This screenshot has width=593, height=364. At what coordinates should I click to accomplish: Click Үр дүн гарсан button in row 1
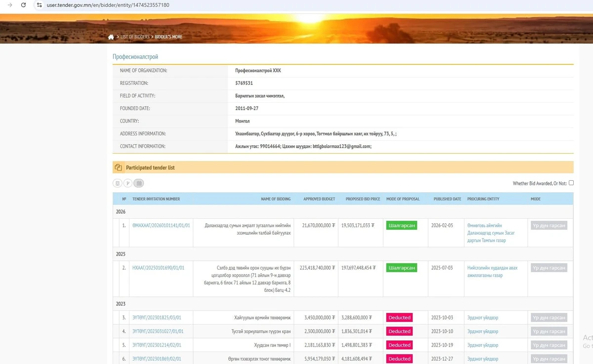point(549,225)
